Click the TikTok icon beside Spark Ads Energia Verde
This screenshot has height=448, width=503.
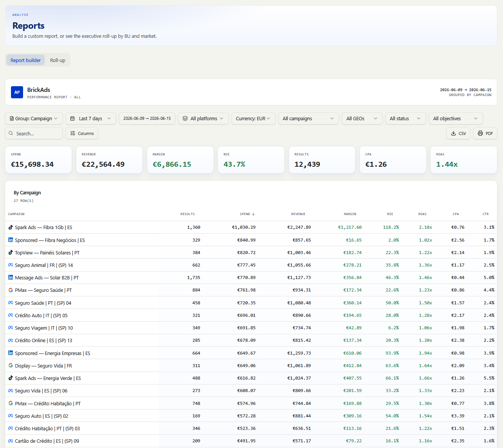(x=11, y=378)
